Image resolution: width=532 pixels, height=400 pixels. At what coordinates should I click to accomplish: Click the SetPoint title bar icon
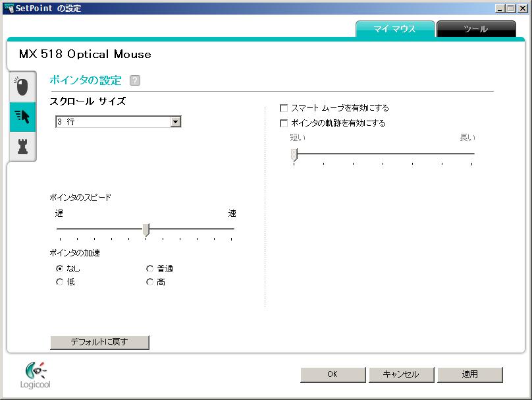[9, 9]
